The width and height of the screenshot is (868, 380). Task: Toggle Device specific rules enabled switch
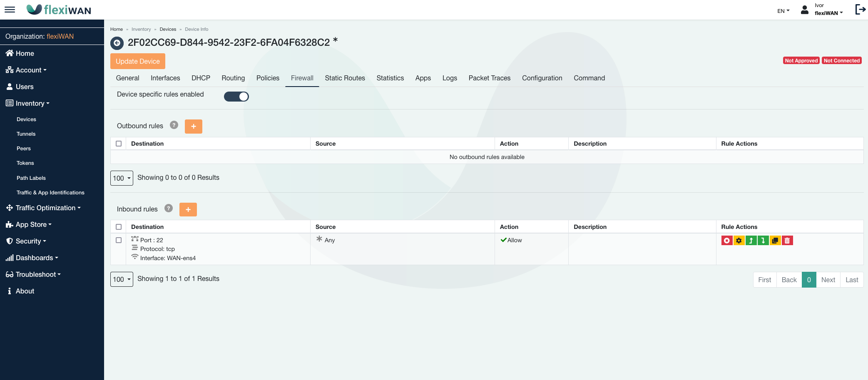click(236, 97)
